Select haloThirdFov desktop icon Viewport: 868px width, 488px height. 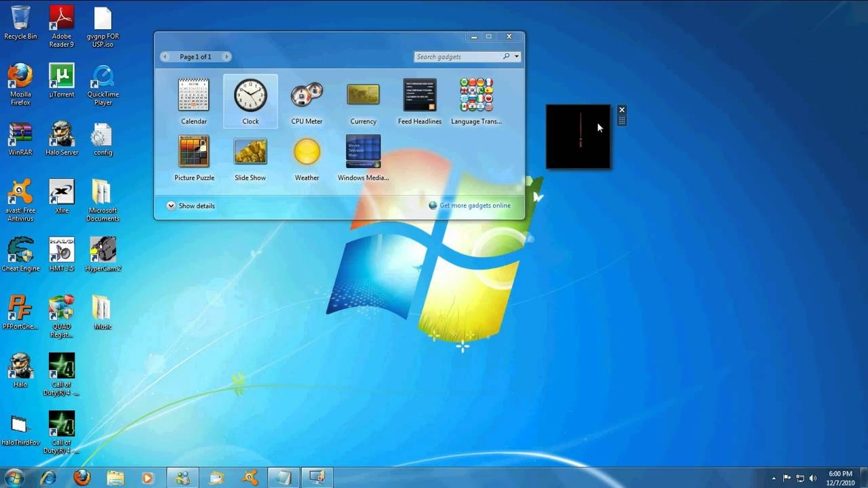(20, 429)
